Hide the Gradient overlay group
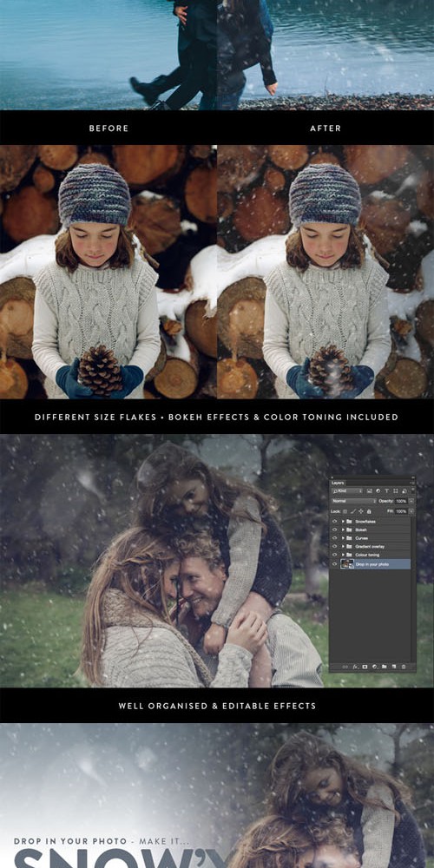This screenshot has height=868, width=434. pos(334,546)
